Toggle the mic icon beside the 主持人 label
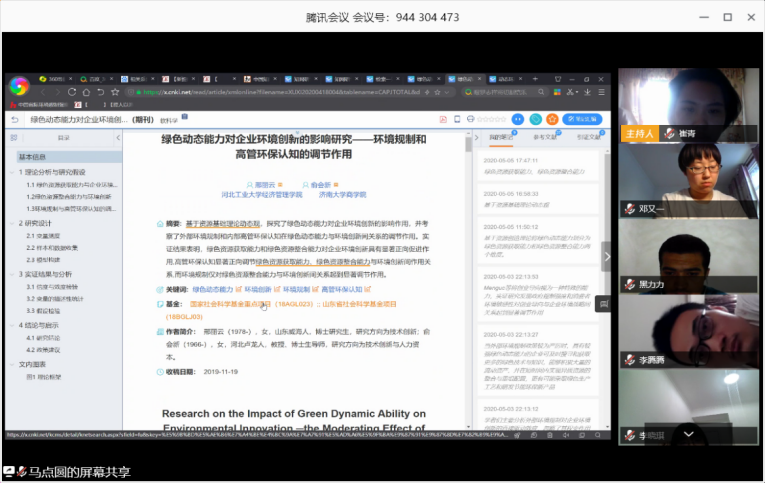Screen dimensions: 766x483 click(669, 133)
